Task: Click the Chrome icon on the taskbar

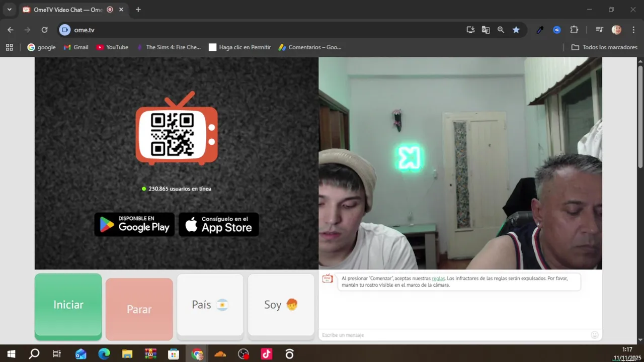Action: [197, 354]
